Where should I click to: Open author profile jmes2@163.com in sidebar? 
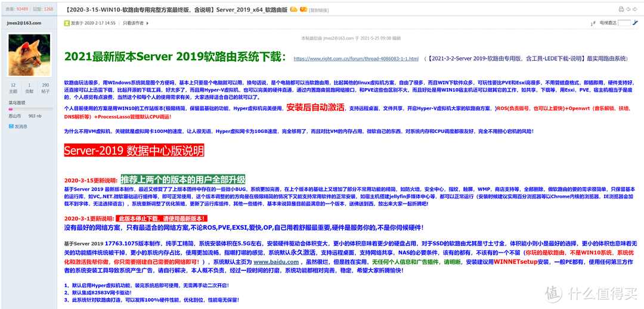tap(24, 23)
